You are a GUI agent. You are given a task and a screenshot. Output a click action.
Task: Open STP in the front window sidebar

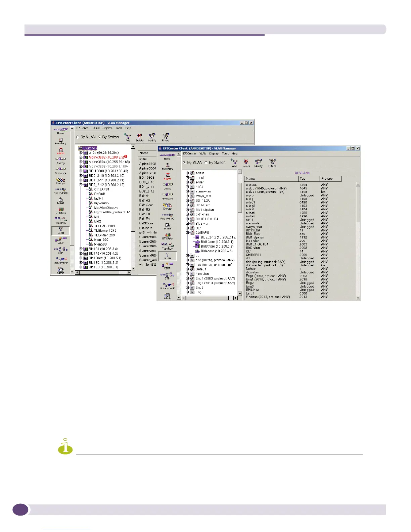167,276
